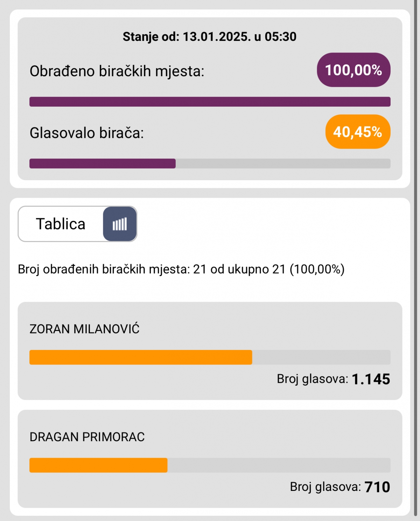The image size is (420, 521).
Task: Click 'Broj glasova' label under Primorac
Action: [x=325, y=487]
